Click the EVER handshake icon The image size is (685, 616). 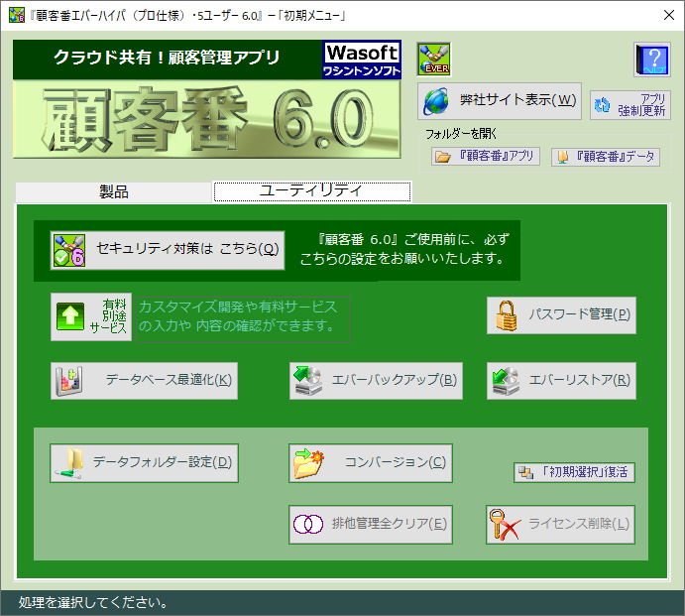click(x=434, y=59)
